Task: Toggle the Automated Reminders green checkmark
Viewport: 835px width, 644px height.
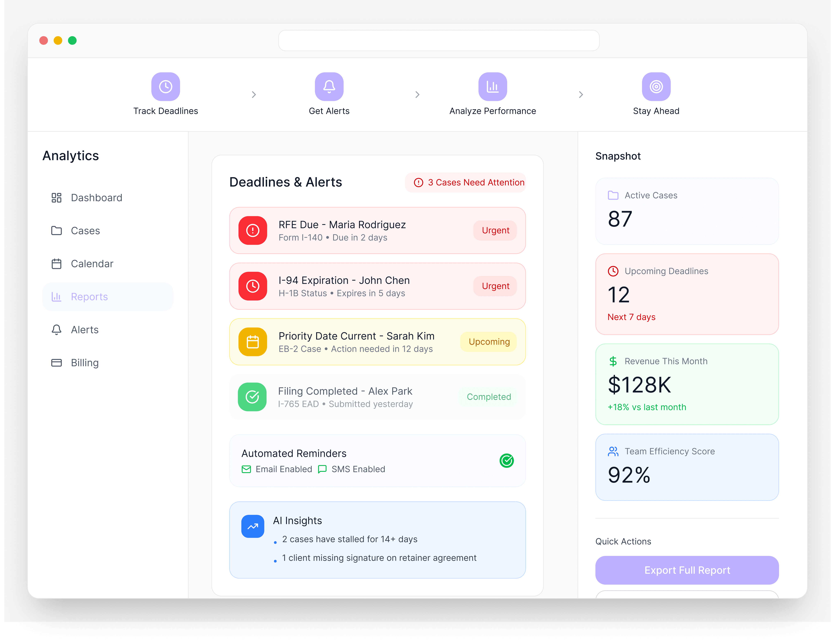Action: coord(507,460)
